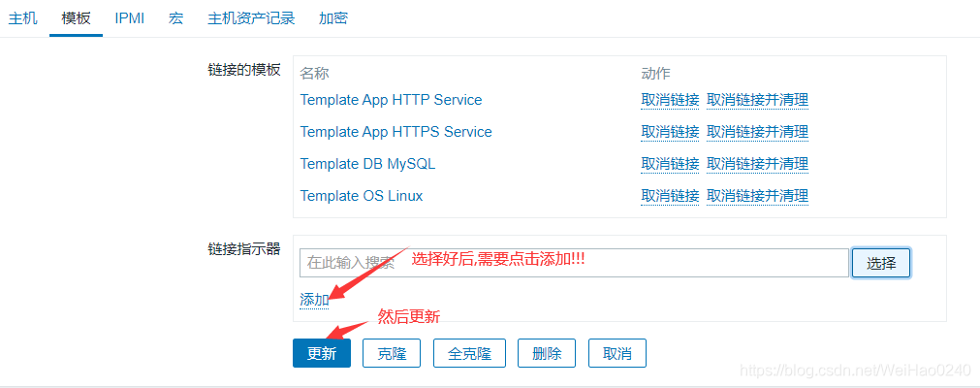
Task: Focus the 在此输入搜索 template search field
Action: 574,263
